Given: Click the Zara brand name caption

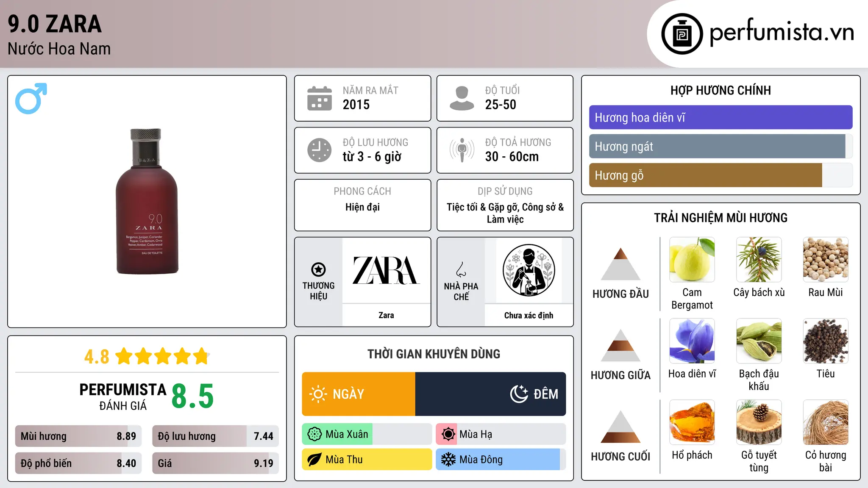Looking at the screenshot, I should (x=386, y=315).
